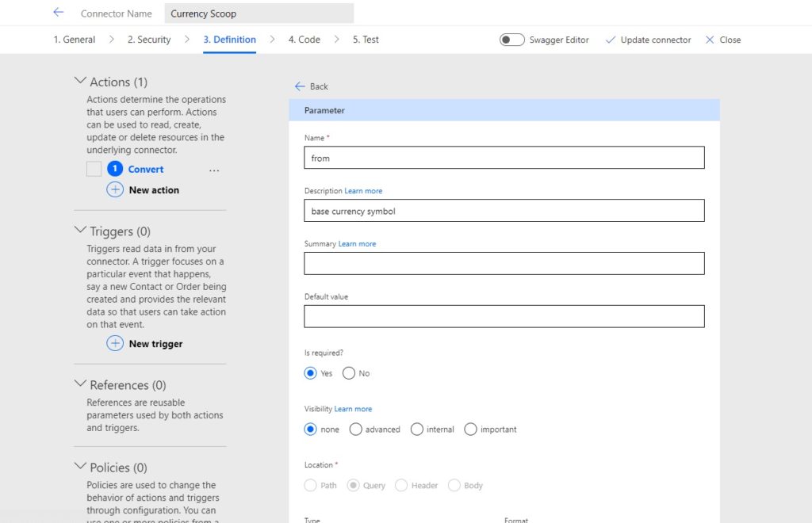Screen dimensions: 812x523
Task: Click the Currency Scoop connector name field
Action: pyautogui.click(x=259, y=13)
